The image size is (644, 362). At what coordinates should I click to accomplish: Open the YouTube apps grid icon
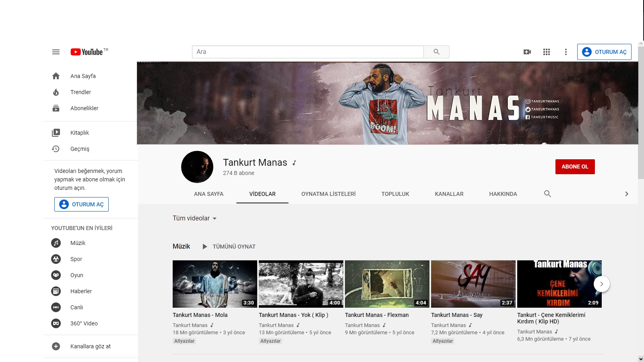click(x=547, y=52)
